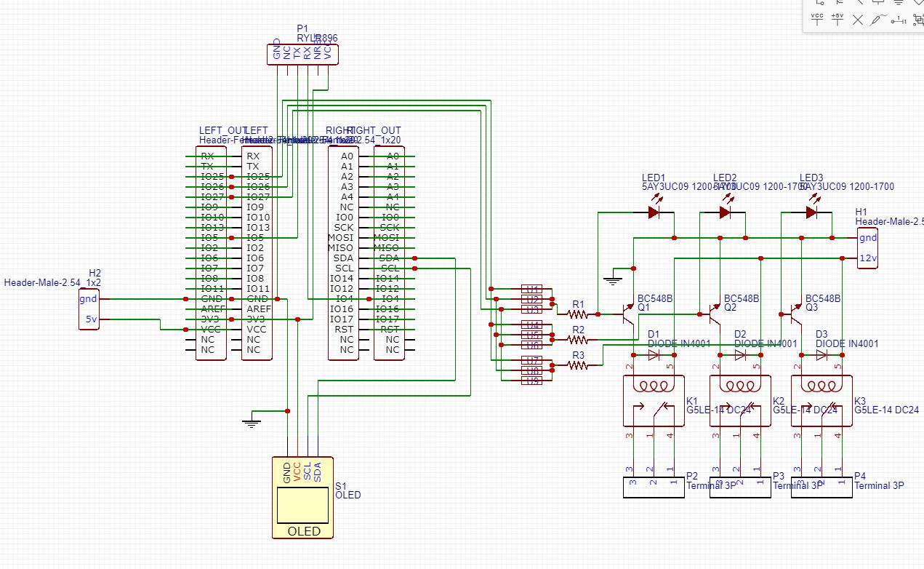The image size is (924, 569).
Task: Select flyback diode D2
Action: (740, 355)
